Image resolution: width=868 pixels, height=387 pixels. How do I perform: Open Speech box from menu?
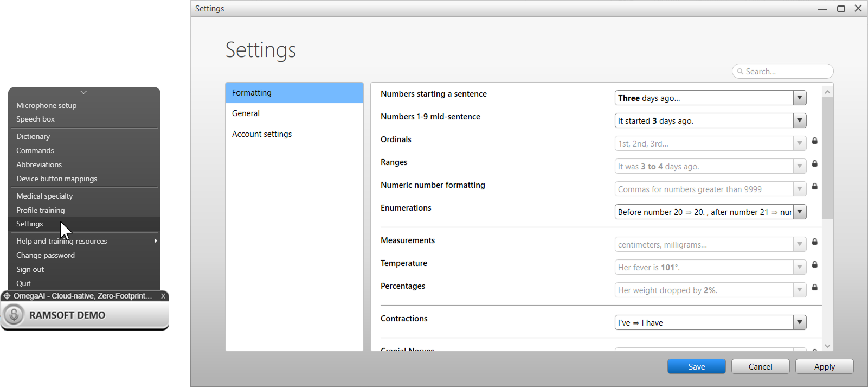(85, 119)
